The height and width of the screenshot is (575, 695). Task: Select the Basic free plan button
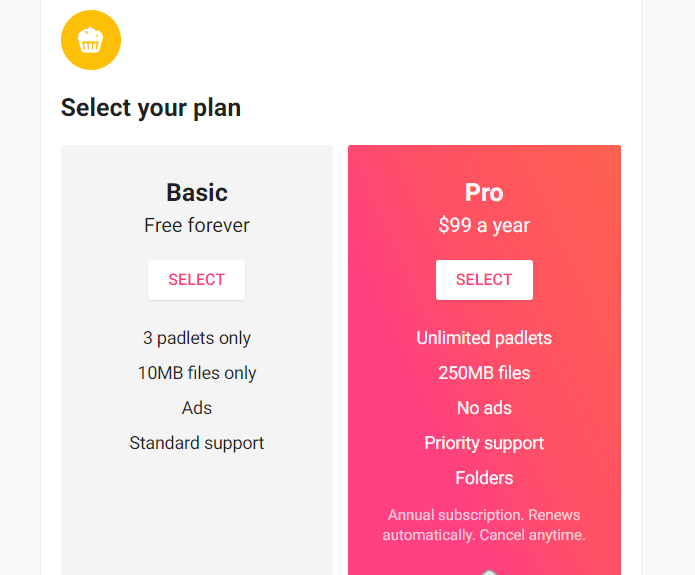tap(196, 280)
